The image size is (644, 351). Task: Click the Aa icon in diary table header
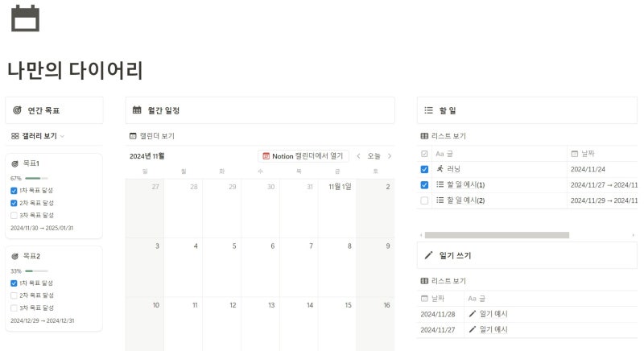(x=472, y=299)
